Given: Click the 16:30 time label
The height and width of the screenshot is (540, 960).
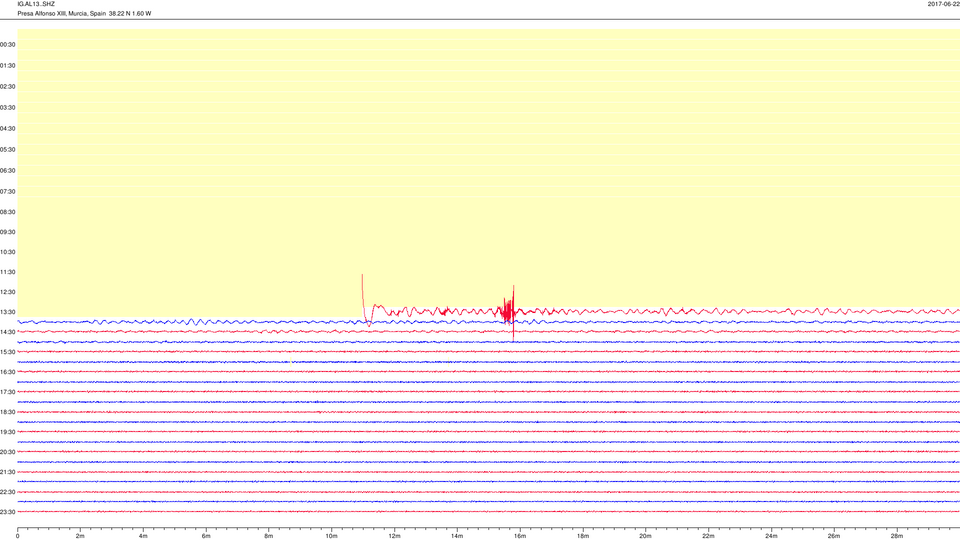Looking at the screenshot, I should [8, 372].
